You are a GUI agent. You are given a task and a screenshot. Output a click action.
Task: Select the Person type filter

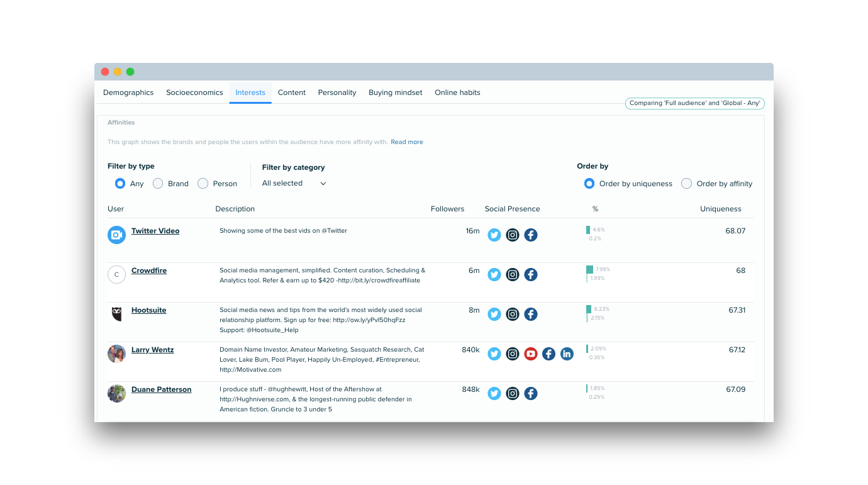(x=203, y=184)
